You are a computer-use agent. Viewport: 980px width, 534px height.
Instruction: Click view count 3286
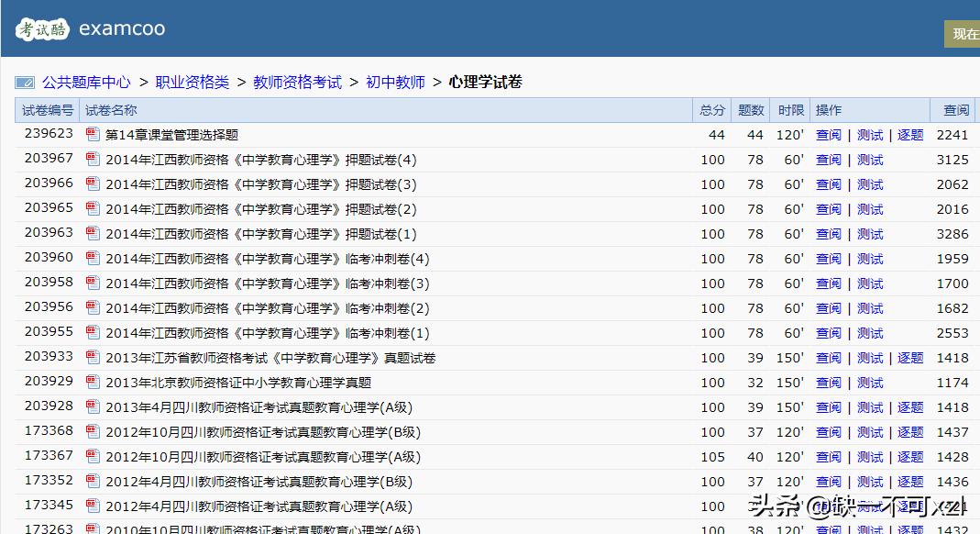coord(952,235)
